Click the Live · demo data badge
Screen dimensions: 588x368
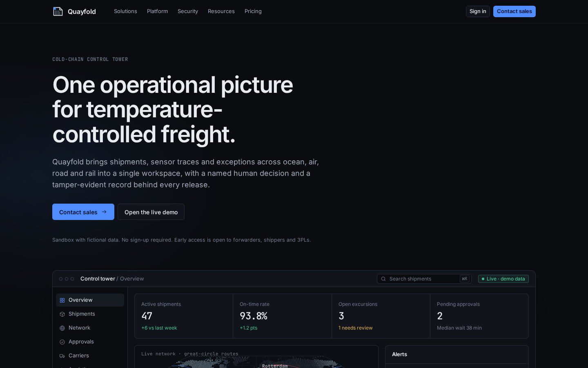(503, 279)
